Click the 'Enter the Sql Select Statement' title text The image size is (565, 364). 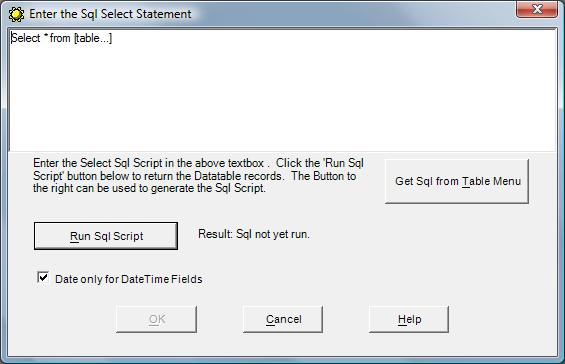click(110, 14)
